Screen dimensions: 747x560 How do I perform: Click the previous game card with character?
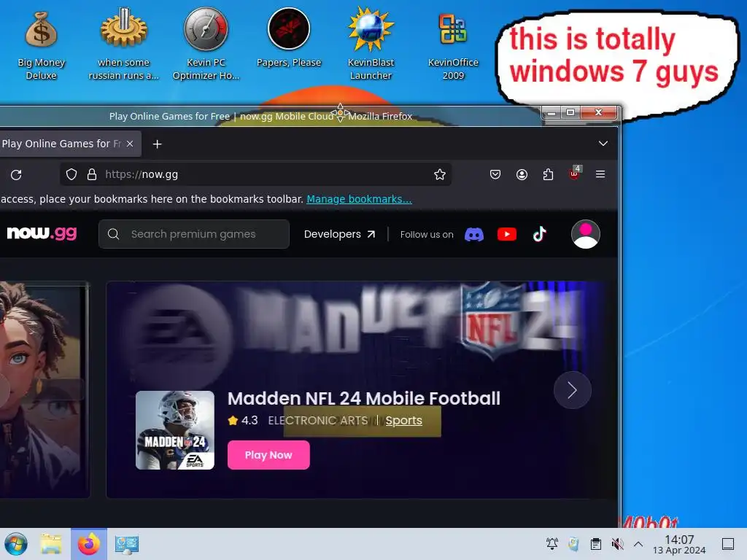(44, 390)
